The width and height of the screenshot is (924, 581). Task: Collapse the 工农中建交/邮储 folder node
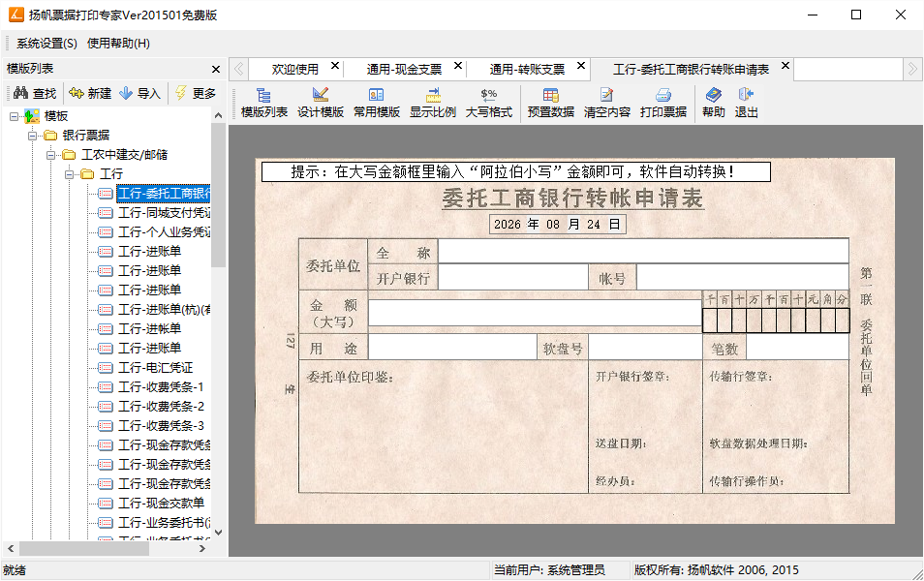point(51,155)
